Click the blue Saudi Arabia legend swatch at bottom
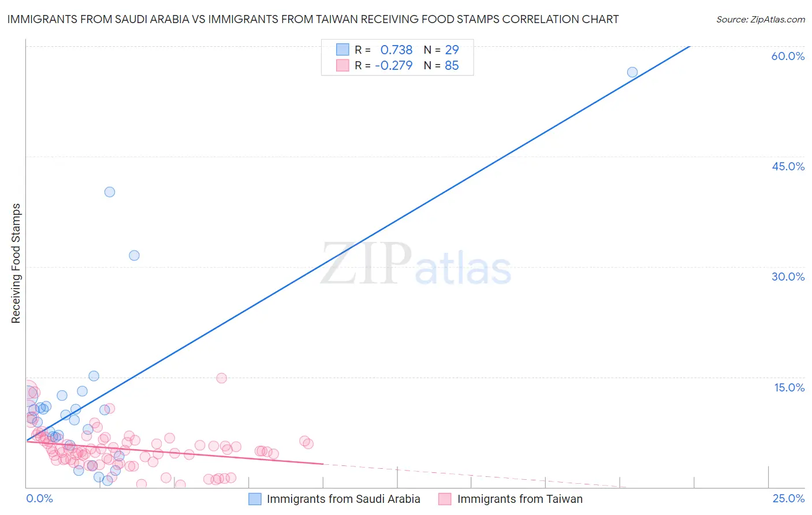Image resolution: width=812 pixels, height=515 pixels. [x=255, y=499]
